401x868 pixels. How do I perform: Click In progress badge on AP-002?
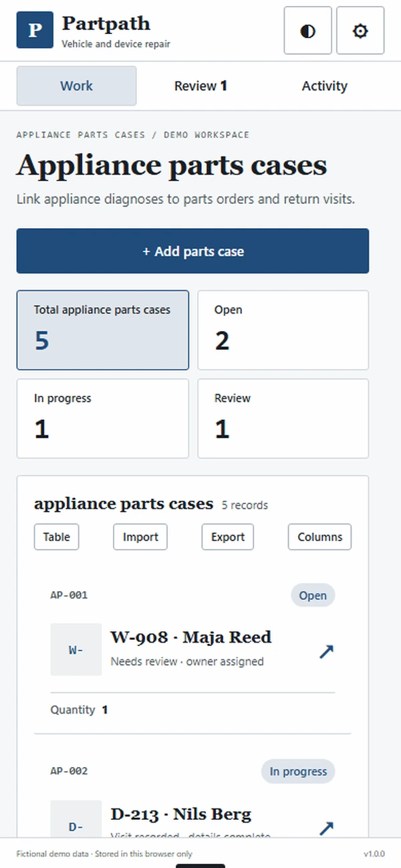[298, 771]
